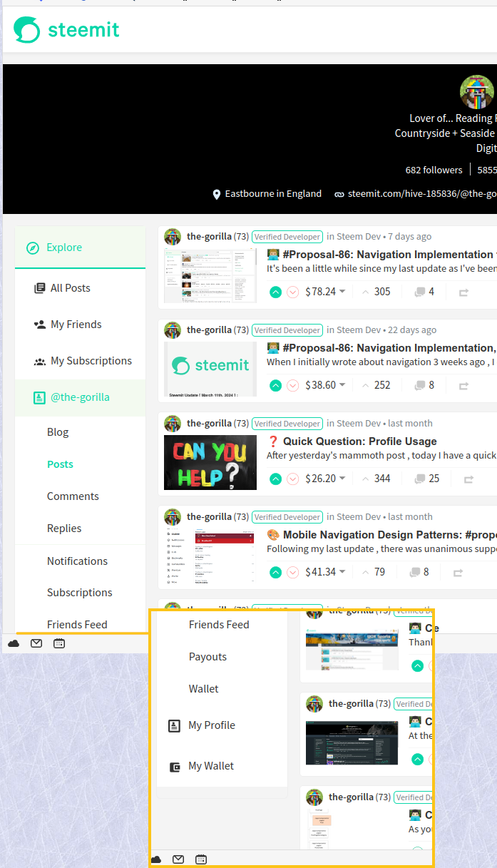Image resolution: width=497 pixels, height=868 pixels.
Task: Open the steemit logo thumbnail of second post
Action: (x=210, y=369)
